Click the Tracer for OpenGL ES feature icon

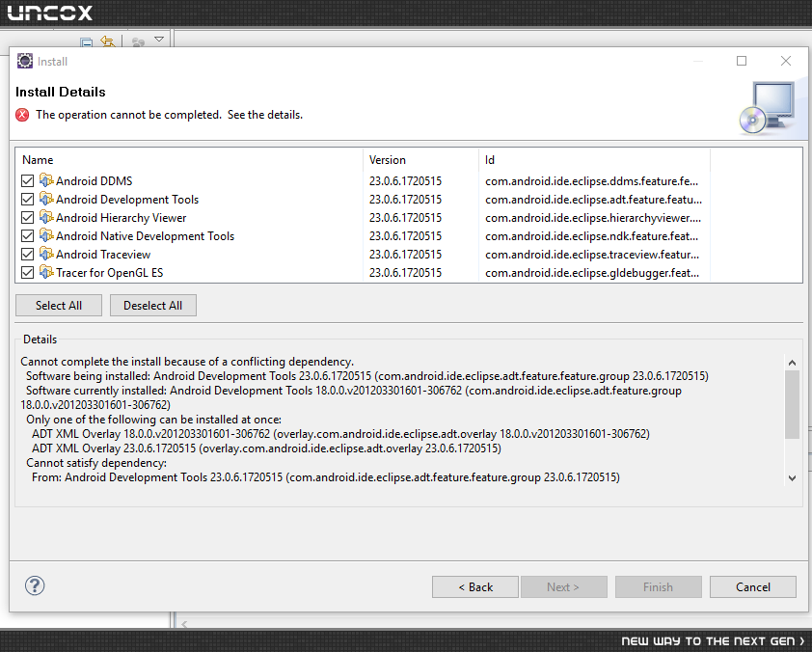coord(46,272)
